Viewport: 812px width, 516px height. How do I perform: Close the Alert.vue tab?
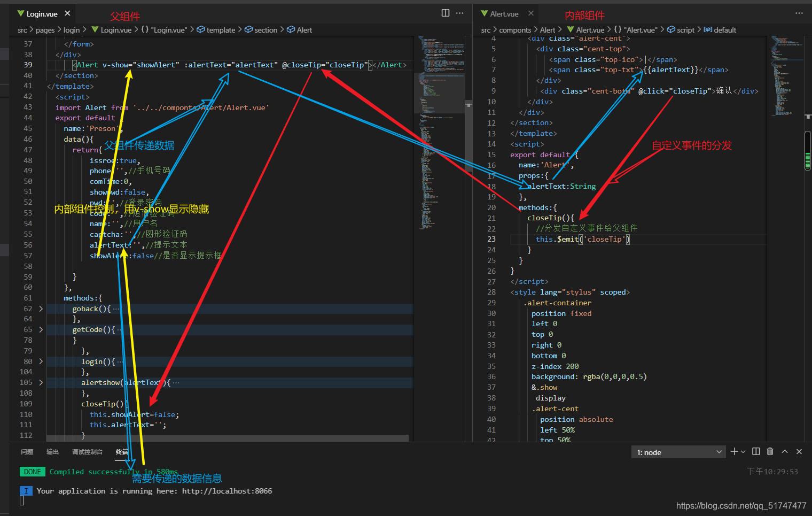point(530,13)
